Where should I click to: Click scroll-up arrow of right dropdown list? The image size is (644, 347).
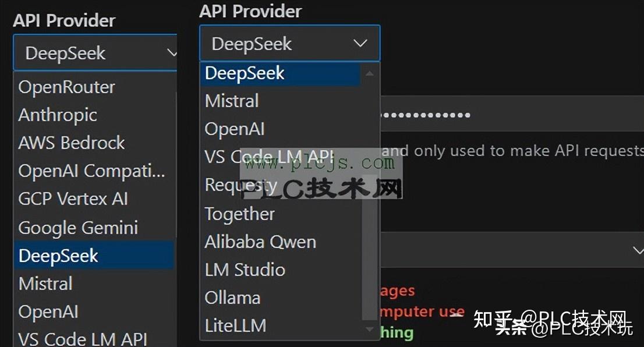tap(370, 73)
